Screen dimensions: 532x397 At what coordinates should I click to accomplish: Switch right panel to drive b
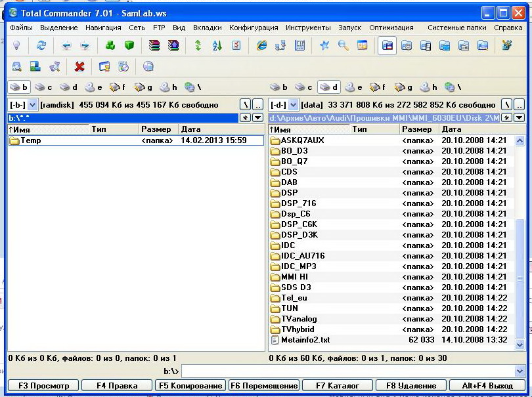(279, 87)
